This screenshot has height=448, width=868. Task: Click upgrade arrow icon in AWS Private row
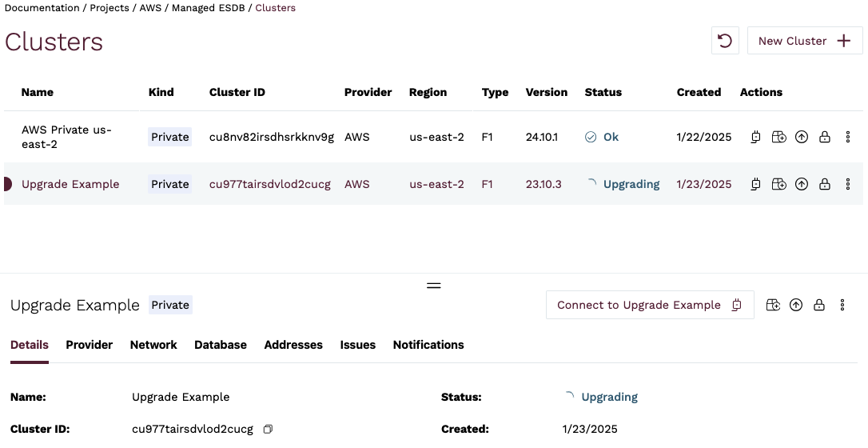pyautogui.click(x=802, y=138)
